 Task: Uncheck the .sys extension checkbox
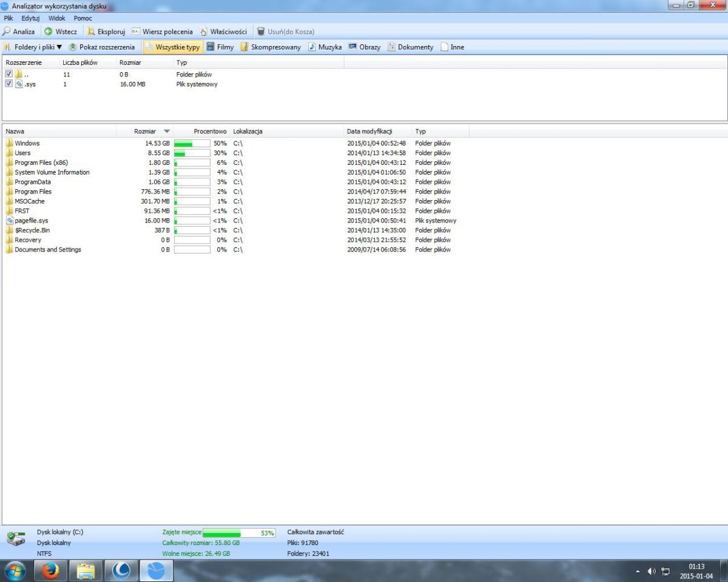(8, 84)
